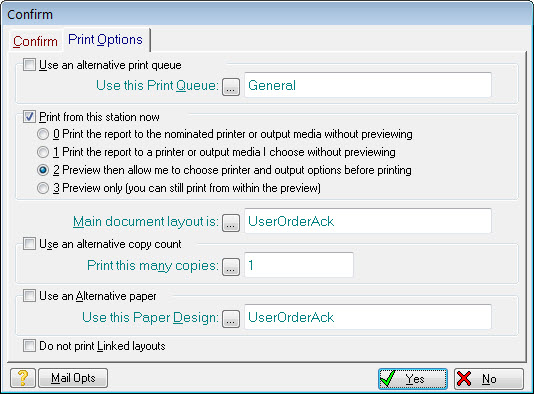Select option 0 print without previewing
The height and width of the screenshot is (394, 534).
click(43, 134)
